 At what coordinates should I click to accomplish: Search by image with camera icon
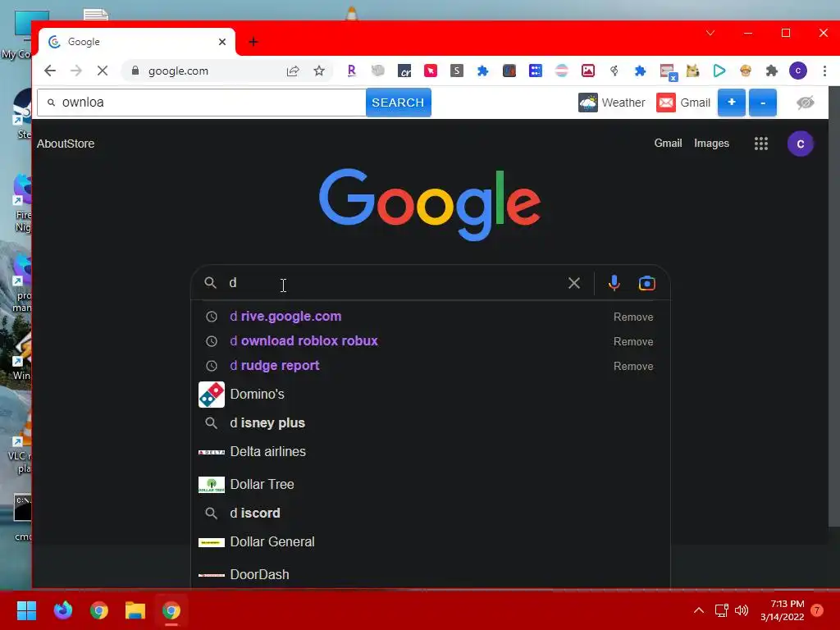[647, 283]
